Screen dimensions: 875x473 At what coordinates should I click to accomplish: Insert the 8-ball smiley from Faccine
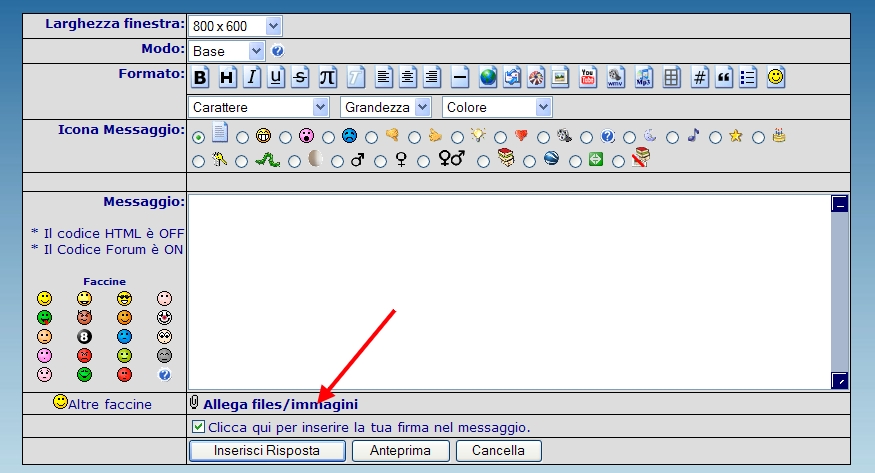pyautogui.click(x=84, y=336)
